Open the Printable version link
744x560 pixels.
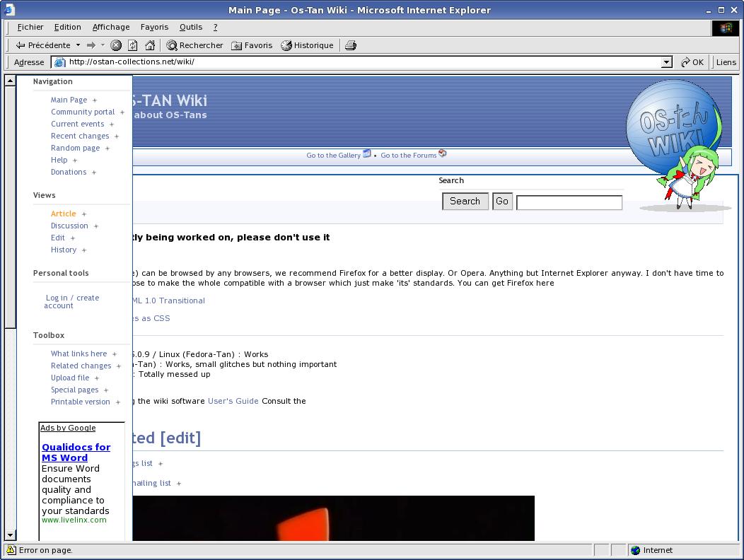pos(80,402)
